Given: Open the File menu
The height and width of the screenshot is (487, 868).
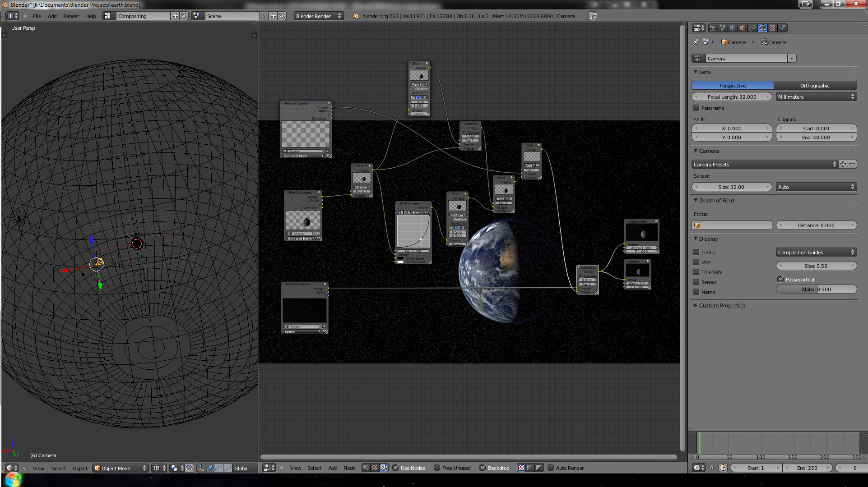Looking at the screenshot, I should [37, 16].
